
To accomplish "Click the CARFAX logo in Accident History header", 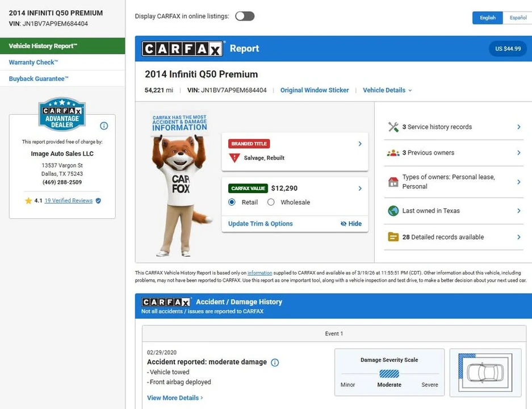I will [x=166, y=302].
